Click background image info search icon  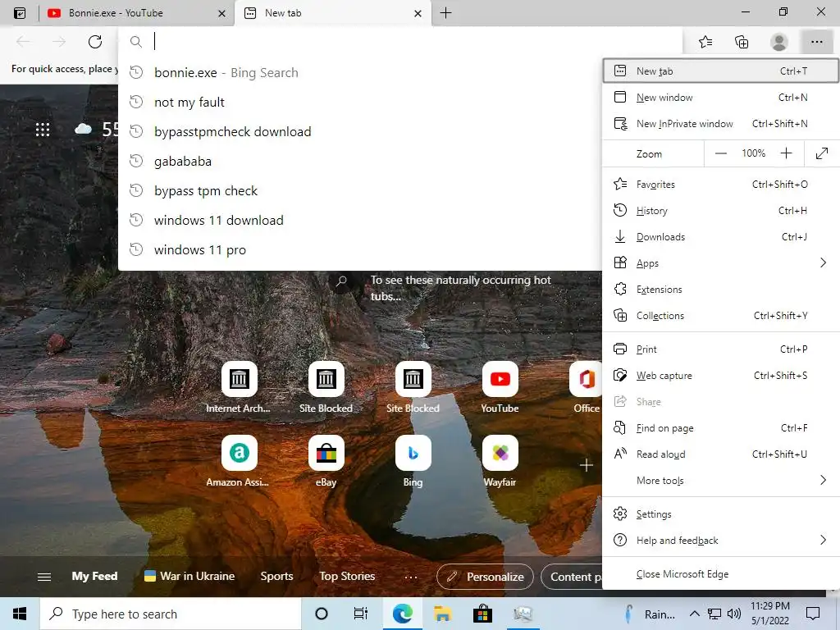pos(341,281)
